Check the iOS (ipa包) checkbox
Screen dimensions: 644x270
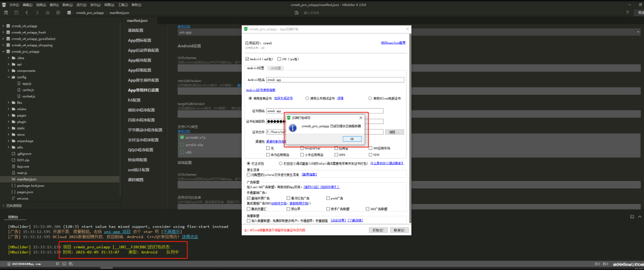(279, 59)
